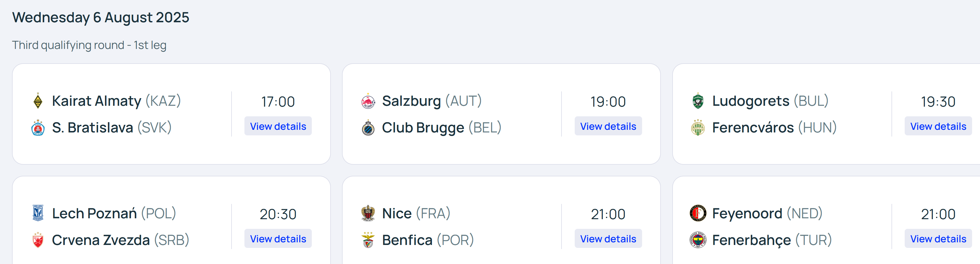Click the Feyenoord club crest
980x264 pixels.
pyautogui.click(x=698, y=213)
